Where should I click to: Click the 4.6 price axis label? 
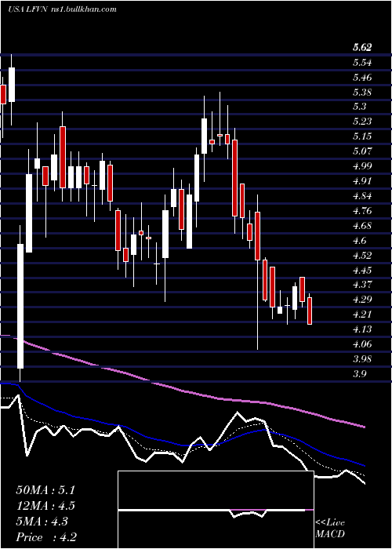point(360,241)
